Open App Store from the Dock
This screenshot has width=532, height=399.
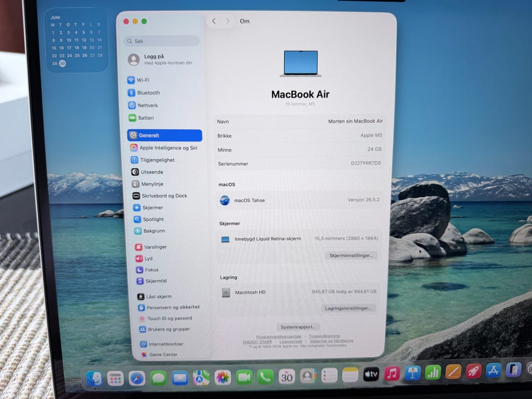tap(493, 371)
